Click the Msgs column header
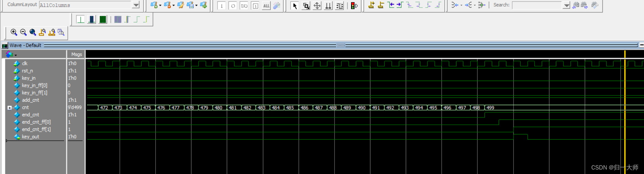Viewport: 644px width, 174px height. coord(76,54)
